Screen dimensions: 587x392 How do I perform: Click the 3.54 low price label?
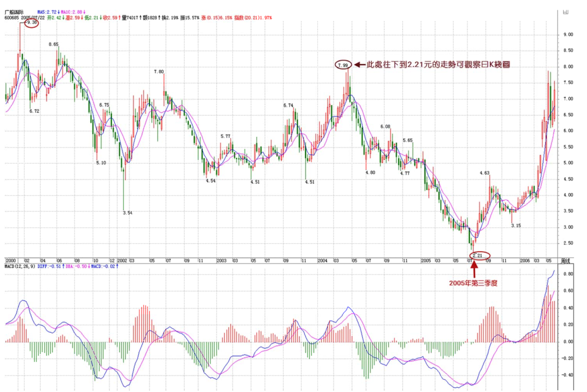(x=127, y=213)
